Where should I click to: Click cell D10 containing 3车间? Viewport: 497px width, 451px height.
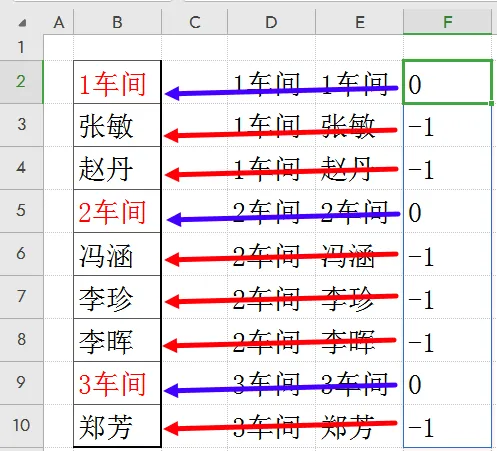point(271,426)
